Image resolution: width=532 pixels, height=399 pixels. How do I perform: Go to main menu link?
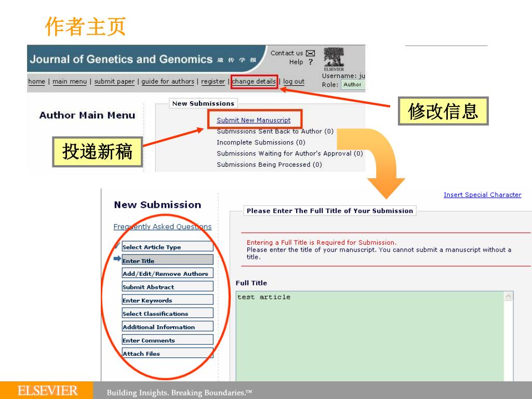click(70, 82)
